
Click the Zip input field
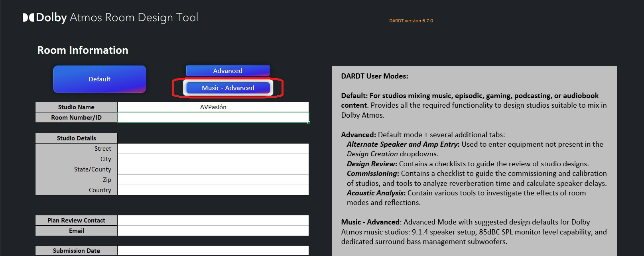(213, 179)
